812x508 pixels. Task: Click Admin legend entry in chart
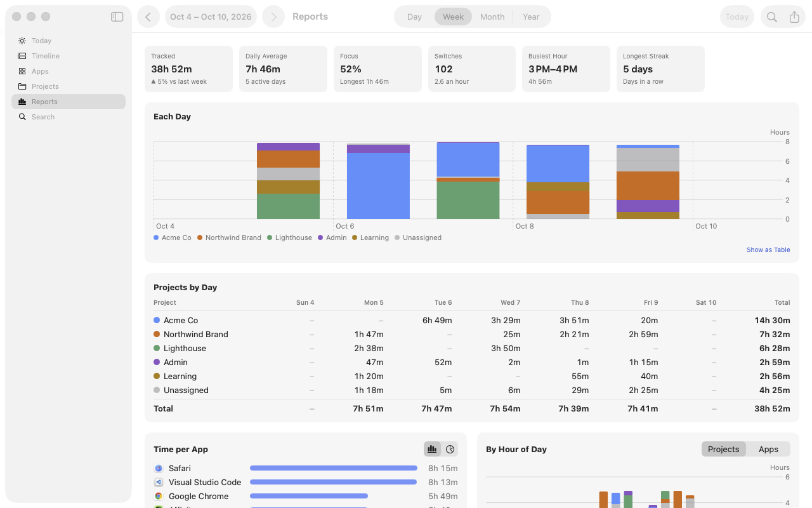(332, 237)
